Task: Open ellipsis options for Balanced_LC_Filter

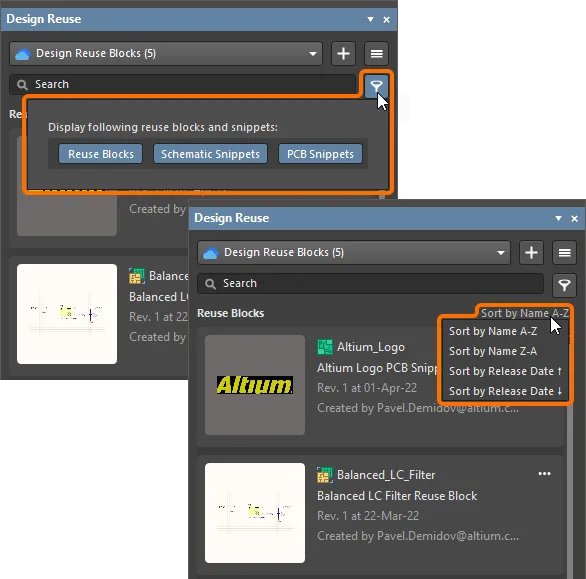Action: coord(544,474)
